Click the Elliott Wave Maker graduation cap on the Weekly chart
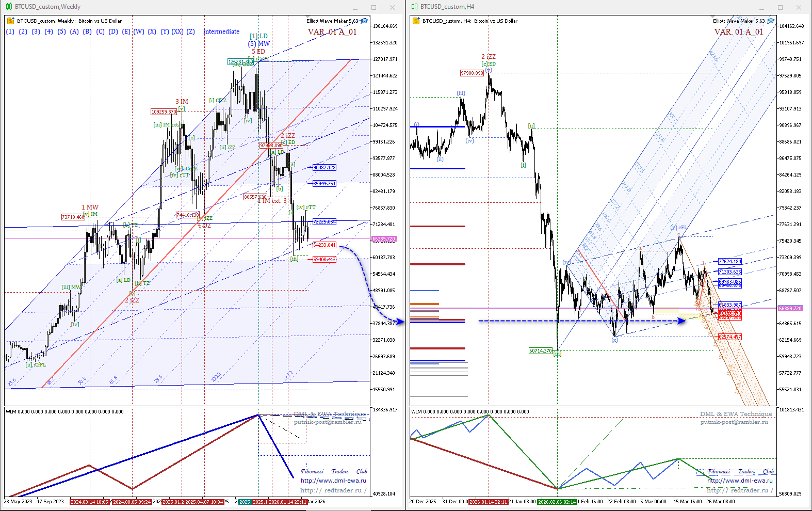Screen dimensions: 812x511 (x=364, y=21)
